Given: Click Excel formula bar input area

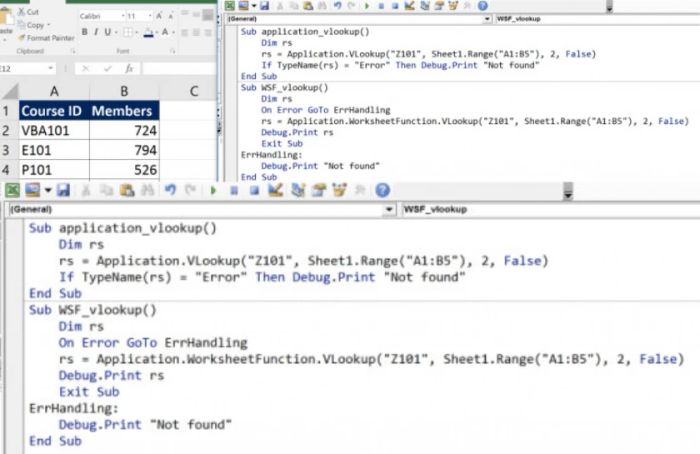Looking at the screenshot, I should 179,68.
